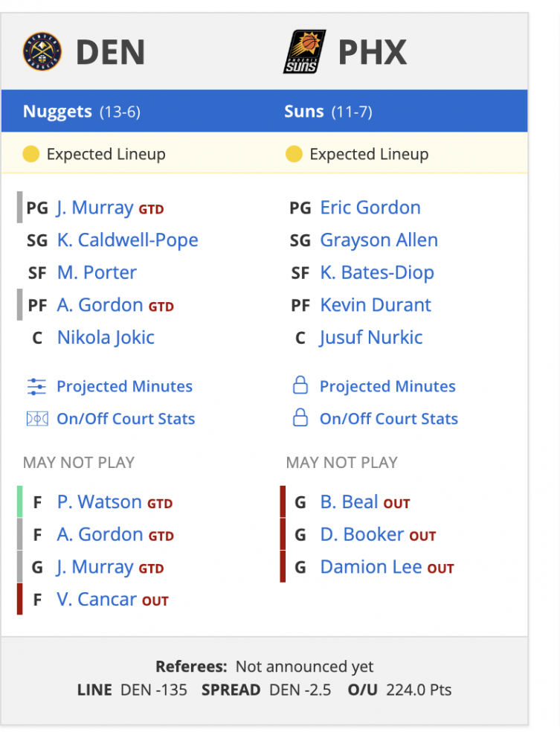
Task: Click D. Booker in May Not Play list
Action: click(x=362, y=534)
